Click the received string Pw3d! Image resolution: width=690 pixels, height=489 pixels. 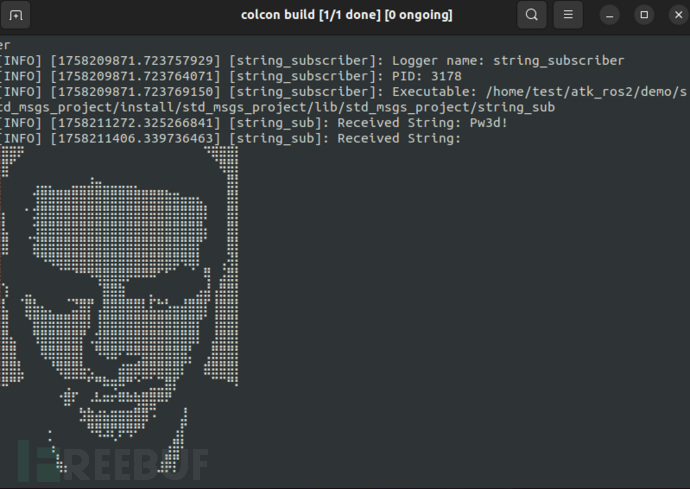pyautogui.click(x=488, y=123)
